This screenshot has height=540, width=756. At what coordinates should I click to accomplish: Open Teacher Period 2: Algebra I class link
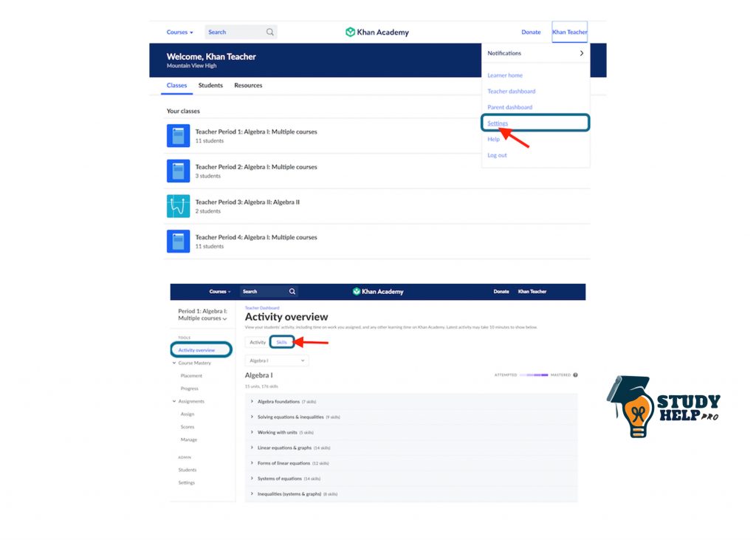coord(256,167)
